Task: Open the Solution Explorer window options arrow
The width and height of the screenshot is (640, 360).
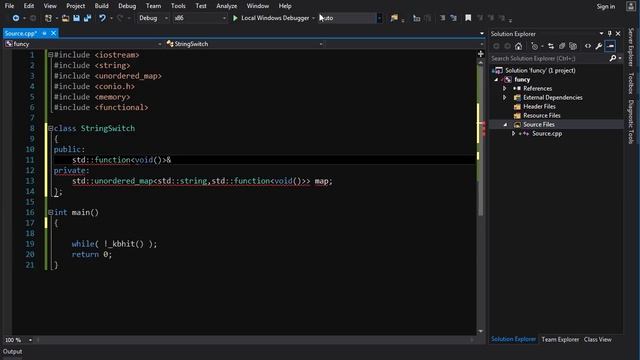Action: (x=601, y=33)
